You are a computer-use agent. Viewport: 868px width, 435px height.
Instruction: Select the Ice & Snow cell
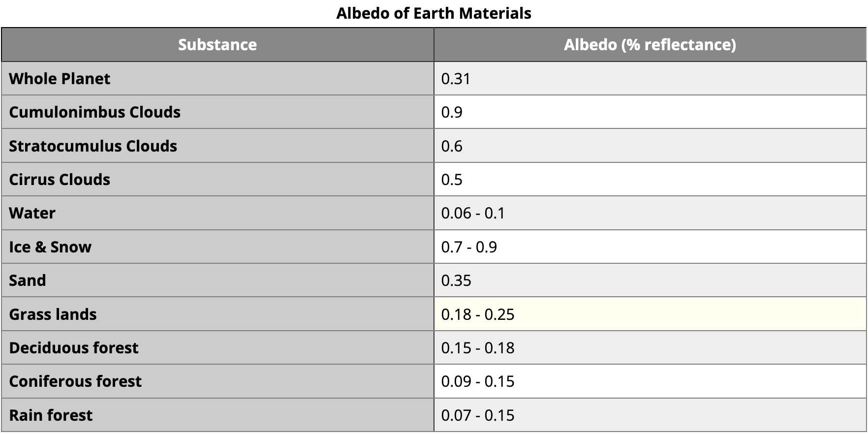[x=50, y=247]
